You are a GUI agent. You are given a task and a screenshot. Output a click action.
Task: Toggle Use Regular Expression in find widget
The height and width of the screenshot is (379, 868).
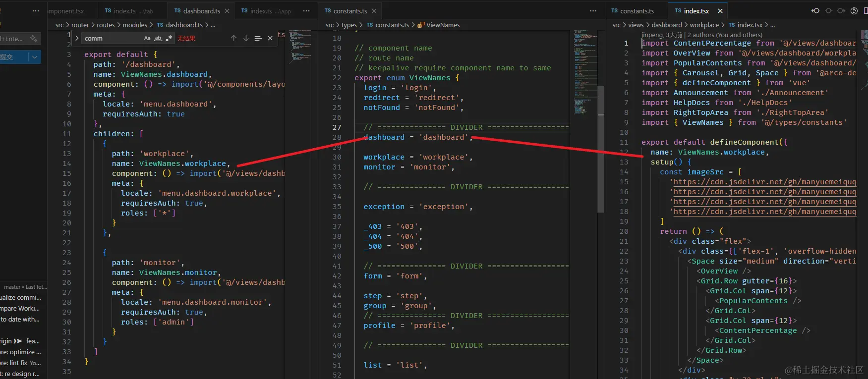point(169,38)
